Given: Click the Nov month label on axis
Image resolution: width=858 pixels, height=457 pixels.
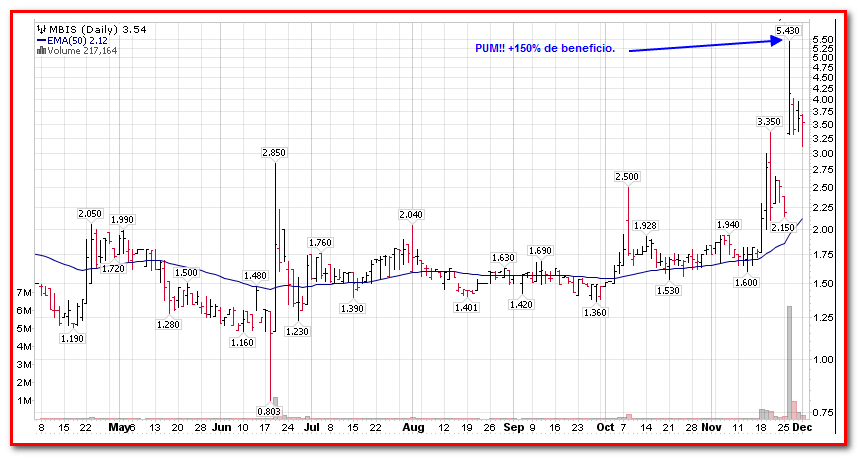Looking at the screenshot, I should click(x=711, y=427).
